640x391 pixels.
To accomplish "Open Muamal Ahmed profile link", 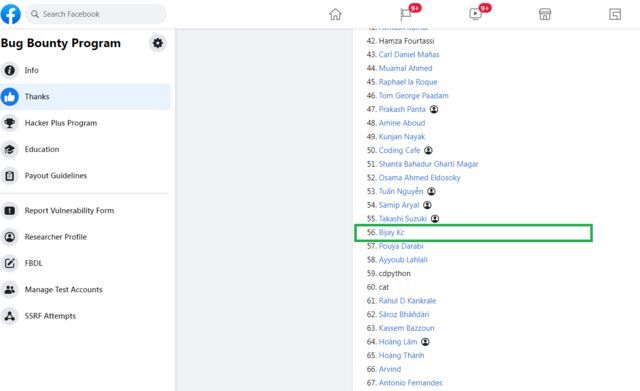I will (x=405, y=68).
